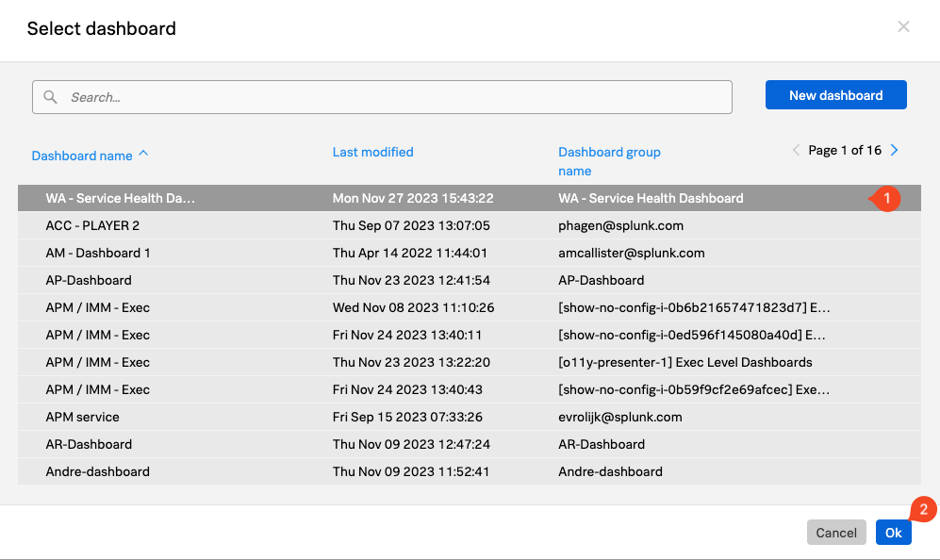Go to next page of dashboards
This screenshot has height=560, width=940.
(x=895, y=151)
